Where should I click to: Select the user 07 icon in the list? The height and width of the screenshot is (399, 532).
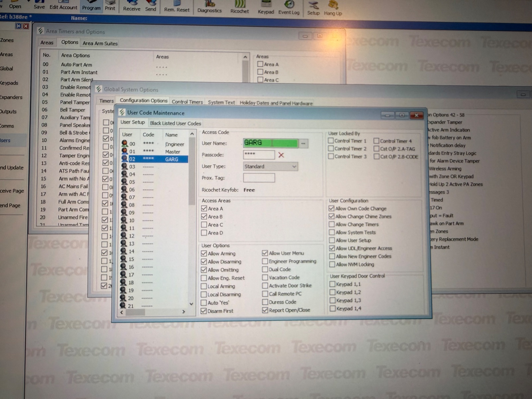point(124,197)
